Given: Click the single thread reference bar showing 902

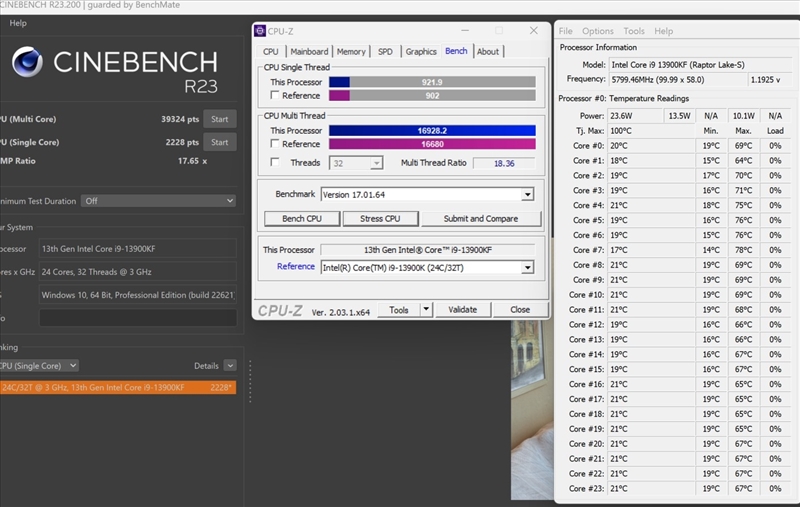Looking at the screenshot, I should point(432,95).
